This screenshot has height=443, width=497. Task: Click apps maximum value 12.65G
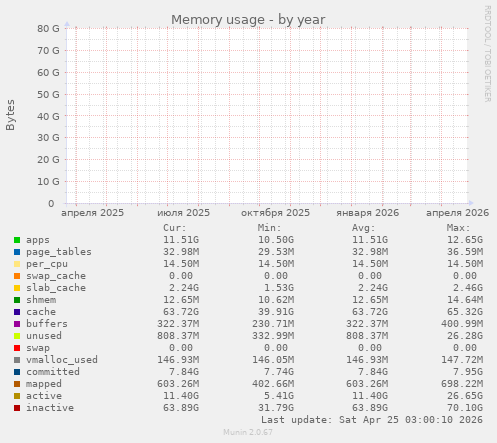click(x=465, y=240)
